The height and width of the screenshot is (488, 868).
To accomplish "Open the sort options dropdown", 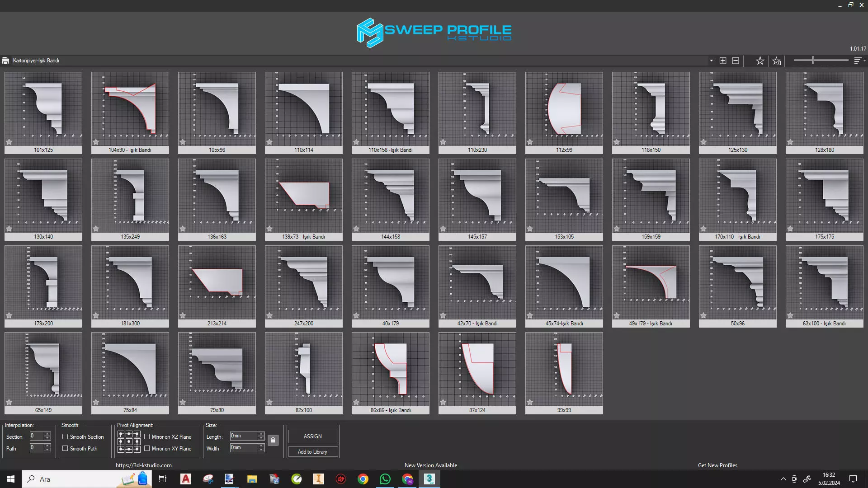I will [x=859, y=61].
